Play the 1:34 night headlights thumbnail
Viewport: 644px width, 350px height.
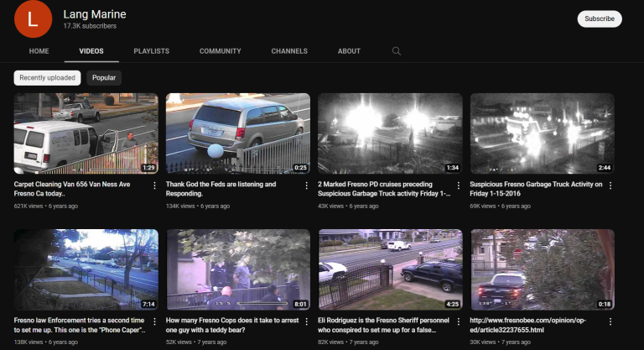coord(390,133)
